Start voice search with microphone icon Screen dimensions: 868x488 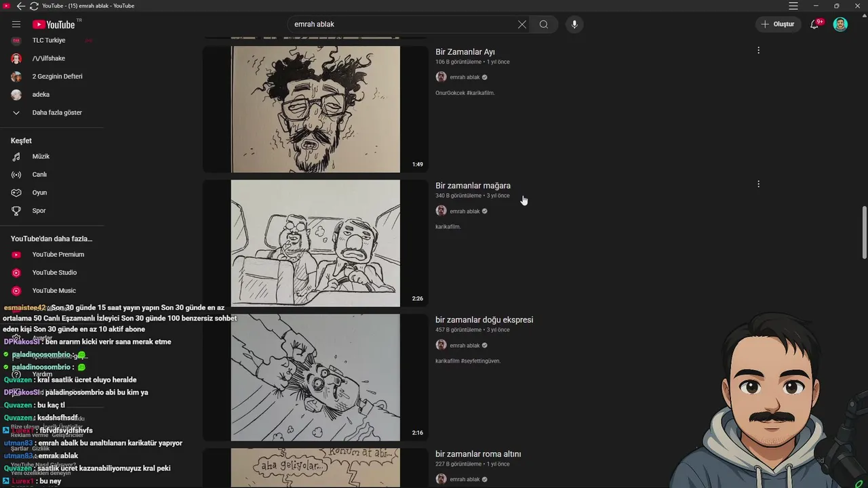(574, 24)
